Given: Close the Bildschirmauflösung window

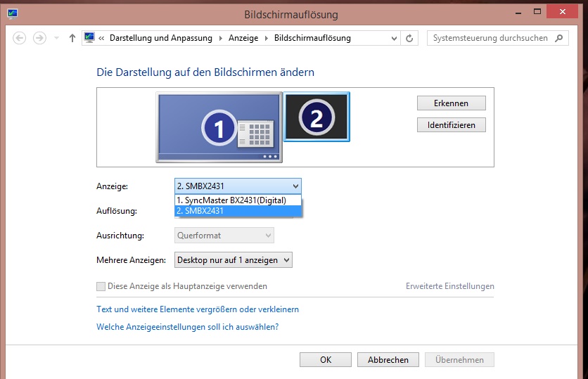Looking at the screenshot, I should point(562,12).
